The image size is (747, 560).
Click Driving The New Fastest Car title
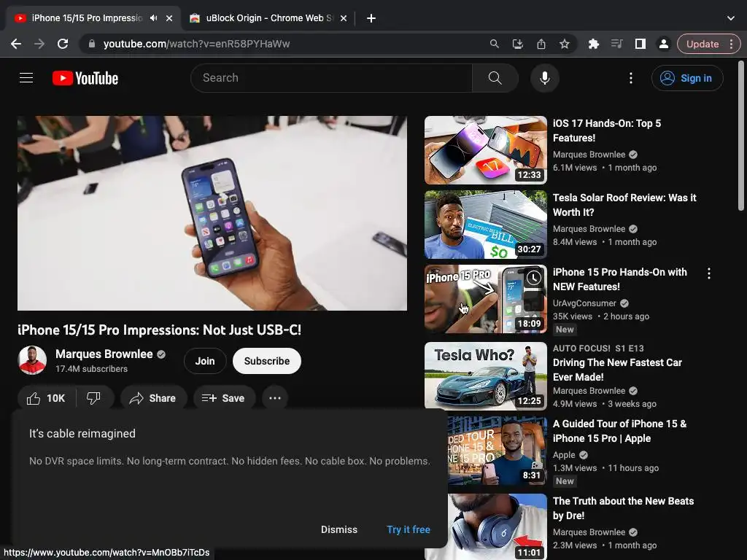coord(617,370)
